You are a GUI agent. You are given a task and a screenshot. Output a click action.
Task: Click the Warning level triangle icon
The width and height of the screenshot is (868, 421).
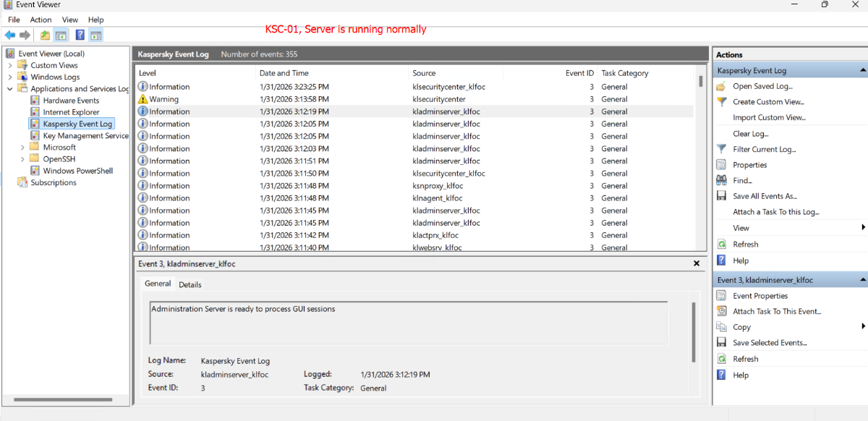click(143, 99)
